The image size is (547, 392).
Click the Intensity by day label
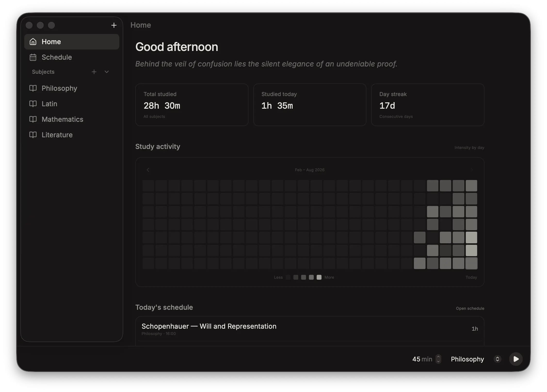tap(469, 147)
